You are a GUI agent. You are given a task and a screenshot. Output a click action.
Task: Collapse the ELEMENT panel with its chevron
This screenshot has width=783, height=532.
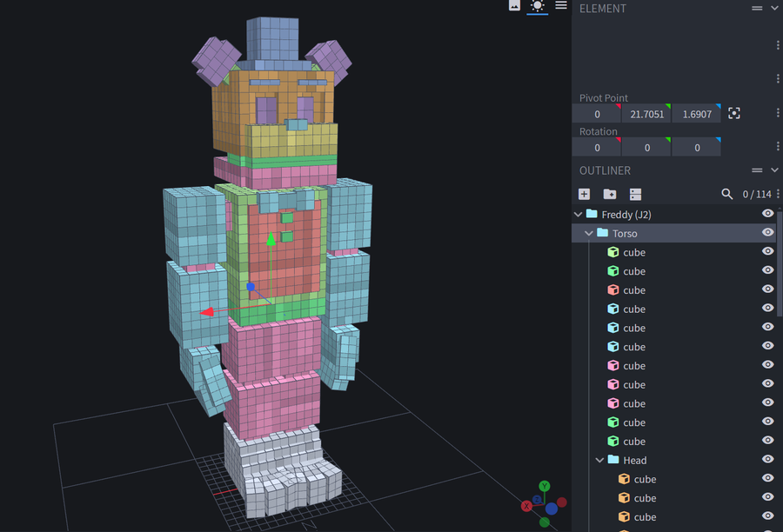click(x=774, y=8)
